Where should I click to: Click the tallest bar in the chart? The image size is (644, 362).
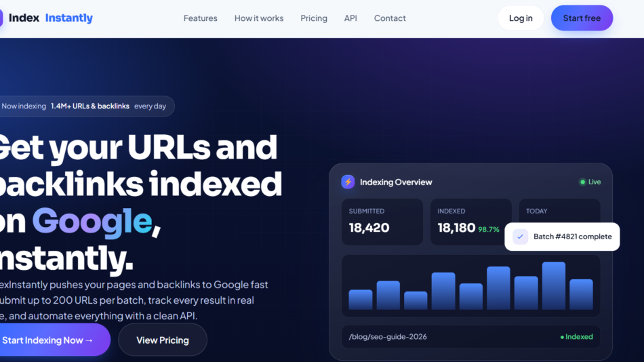[x=554, y=285]
